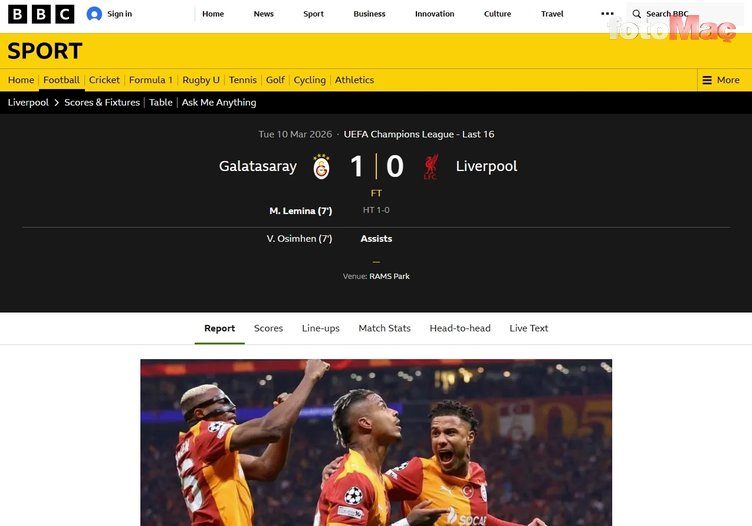View the Live Text tab
752x526 pixels.
[x=529, y=328]
